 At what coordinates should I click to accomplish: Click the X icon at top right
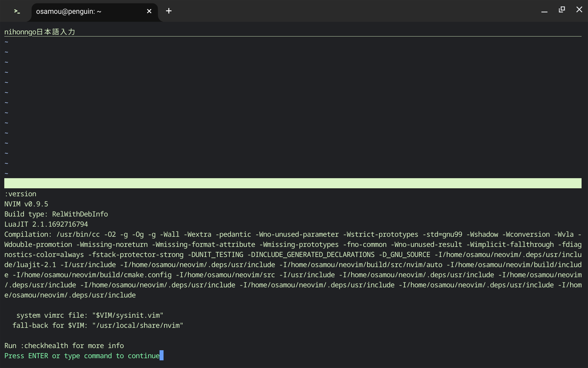click(x=579, y=10)
